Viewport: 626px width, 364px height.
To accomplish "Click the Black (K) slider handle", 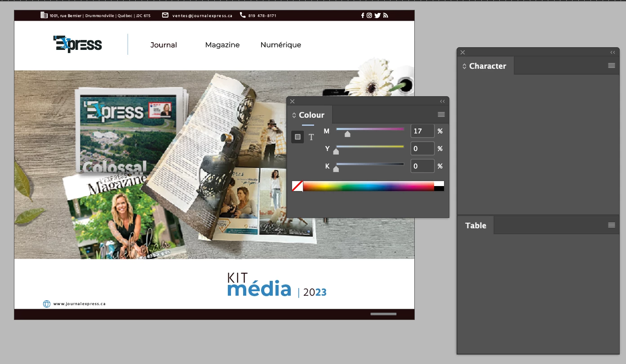I will 336,169.
